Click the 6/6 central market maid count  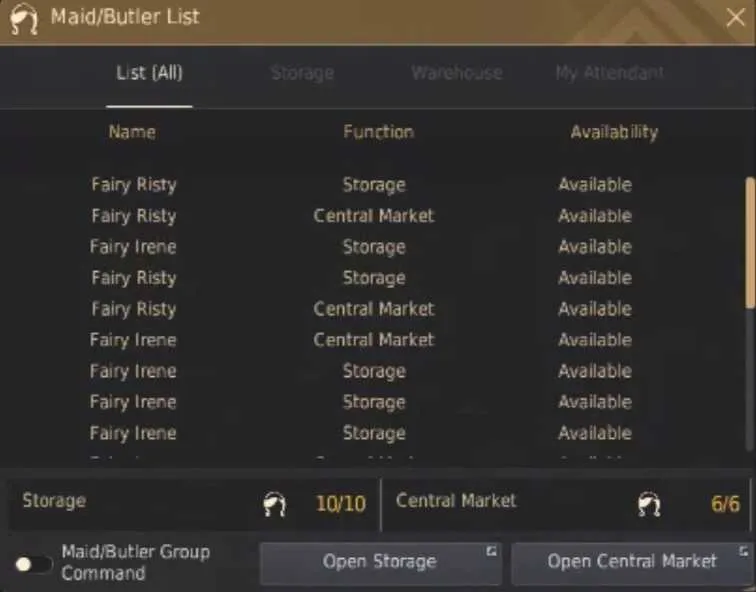coord(725,504)
